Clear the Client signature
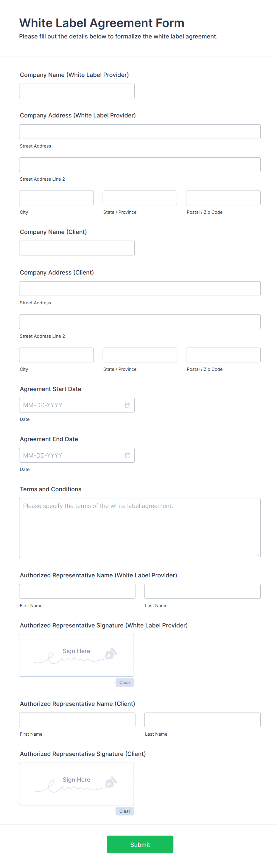The width and height of the screenshot is (277, 868). tap(125, 811)
